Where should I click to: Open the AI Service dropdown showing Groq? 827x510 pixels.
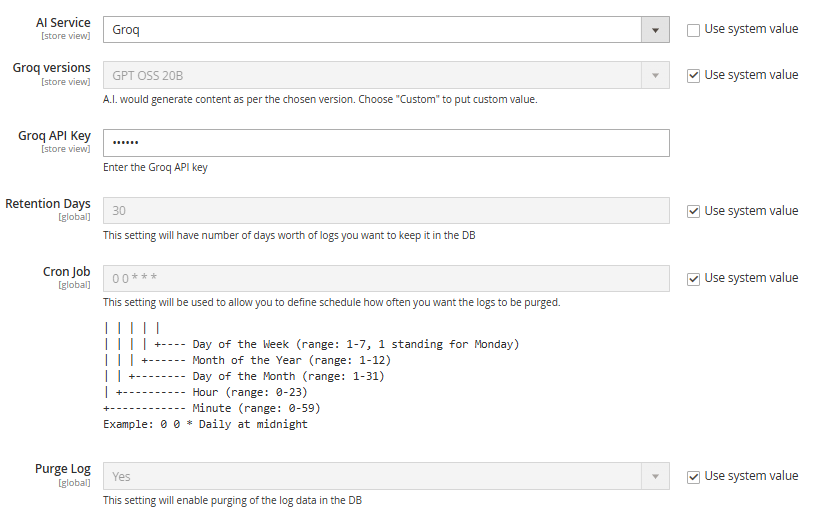pos(372,30)
